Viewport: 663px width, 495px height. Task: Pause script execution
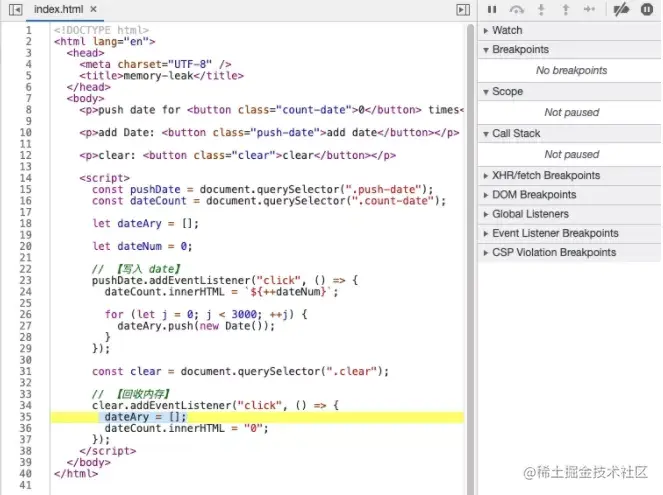click(x=492, y=9)
